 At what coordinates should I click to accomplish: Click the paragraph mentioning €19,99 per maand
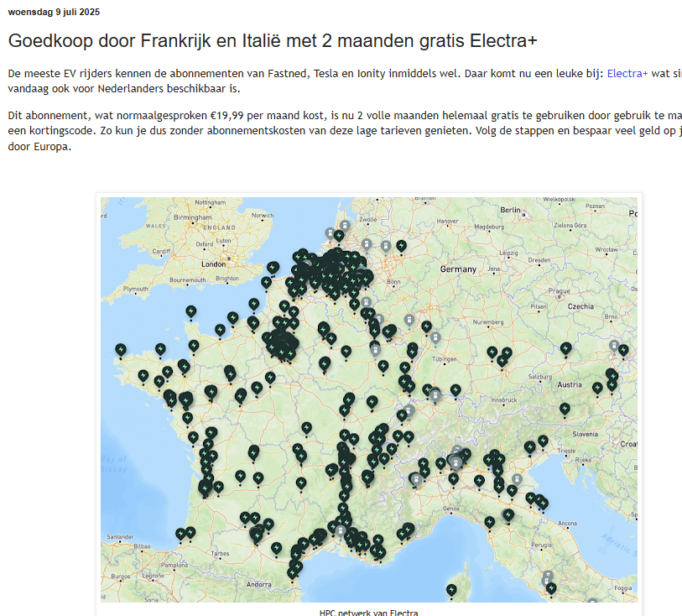pyautogui.click(x=345, y=131)
